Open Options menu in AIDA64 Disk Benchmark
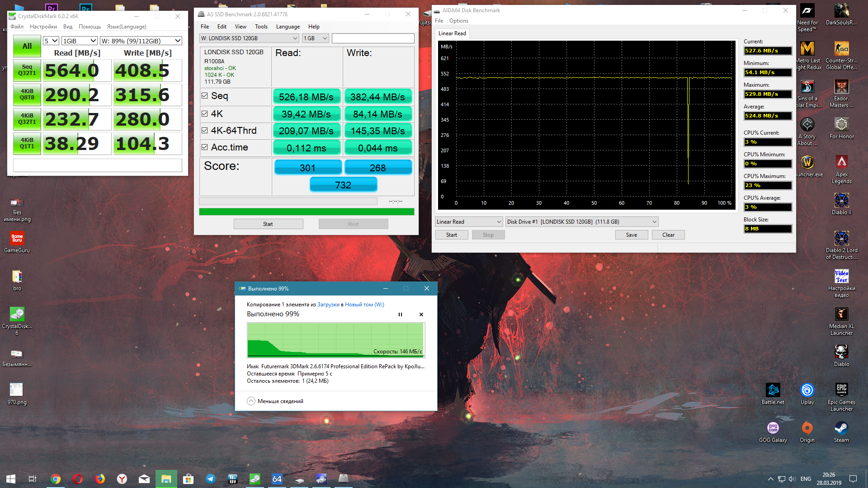The width and height of the screenshot is (868, 488). pyautogui.click(x=458, y=21)
